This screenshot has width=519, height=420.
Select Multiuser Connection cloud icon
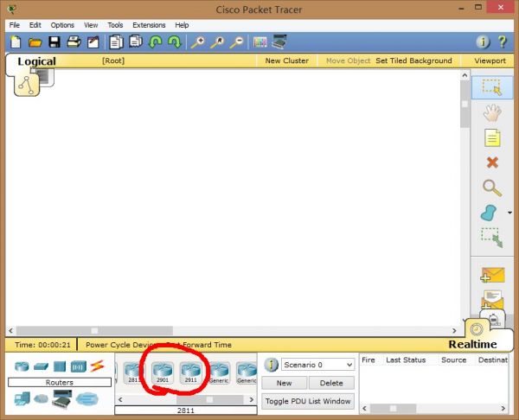87,399
